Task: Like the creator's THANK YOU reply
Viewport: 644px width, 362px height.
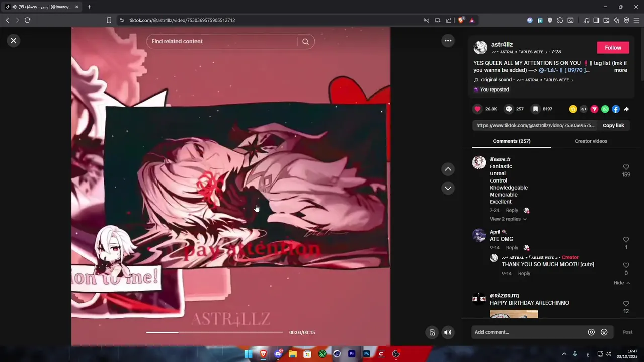Action: (x=626, y=265)
